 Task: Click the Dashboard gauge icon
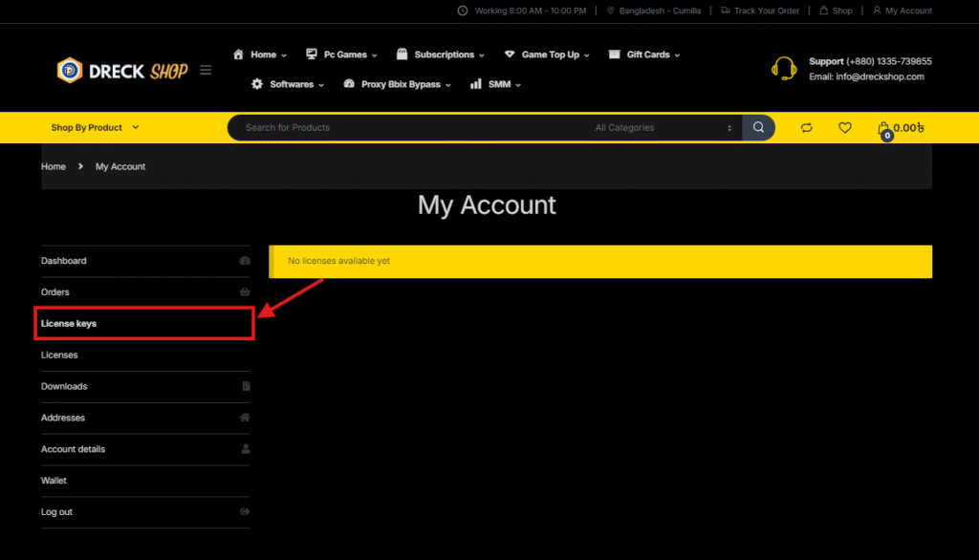click(245, 261)
